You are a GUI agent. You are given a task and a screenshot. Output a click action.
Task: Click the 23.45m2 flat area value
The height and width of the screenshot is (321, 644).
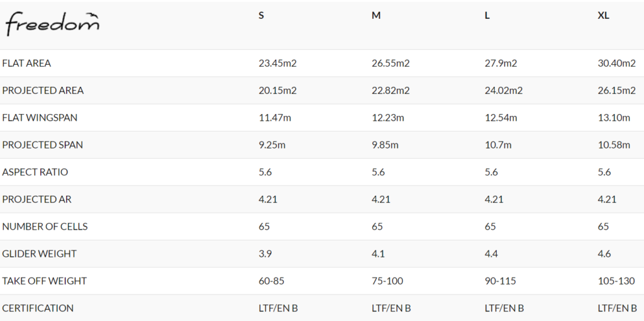277,64
